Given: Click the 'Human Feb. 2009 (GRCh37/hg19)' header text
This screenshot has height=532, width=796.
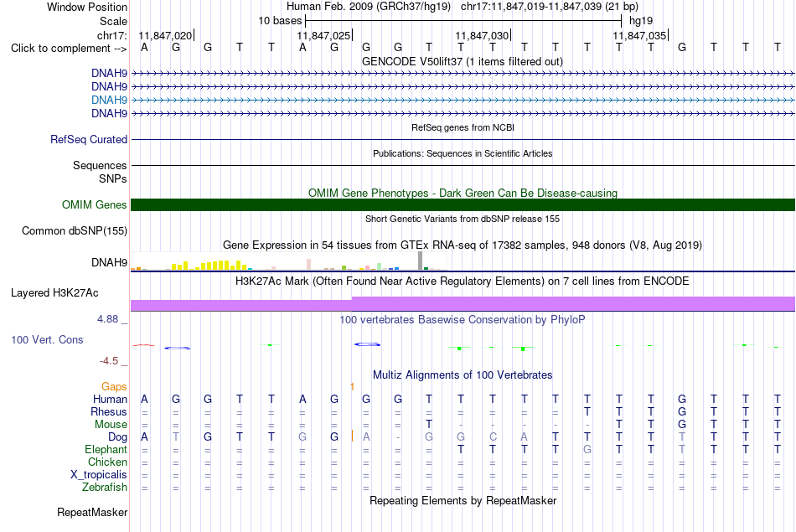Looking at the screenshot, I should point(369,7).
